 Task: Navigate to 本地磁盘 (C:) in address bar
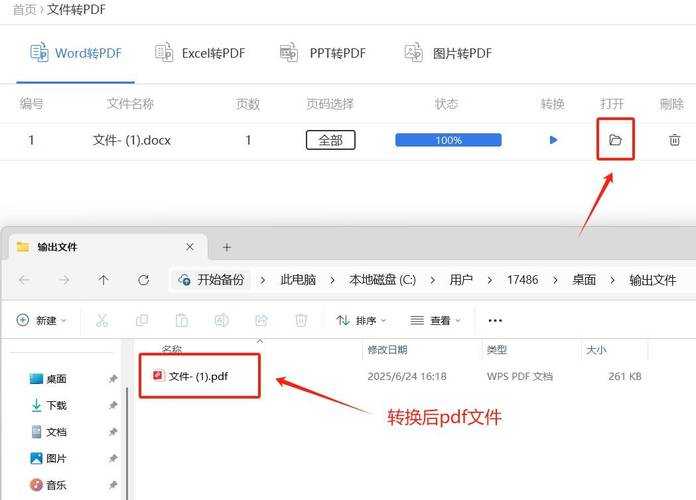pos(383,280)
